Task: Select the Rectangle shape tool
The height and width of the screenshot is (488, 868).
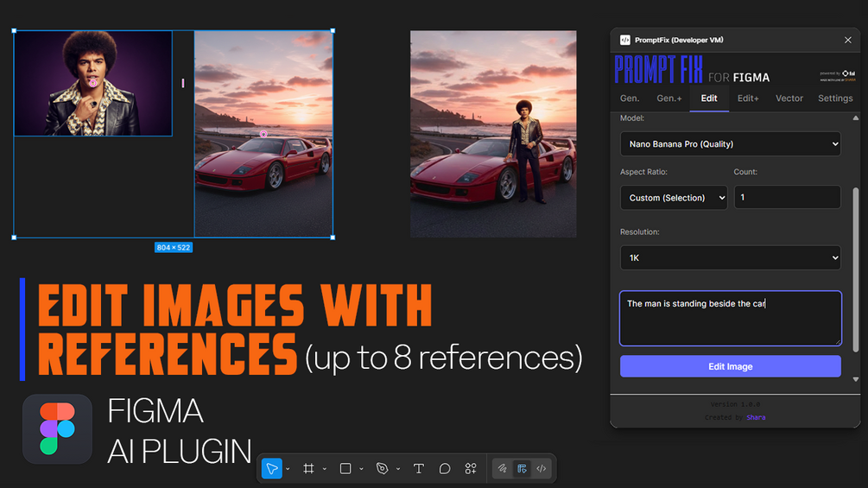Action: pos(345,469)
